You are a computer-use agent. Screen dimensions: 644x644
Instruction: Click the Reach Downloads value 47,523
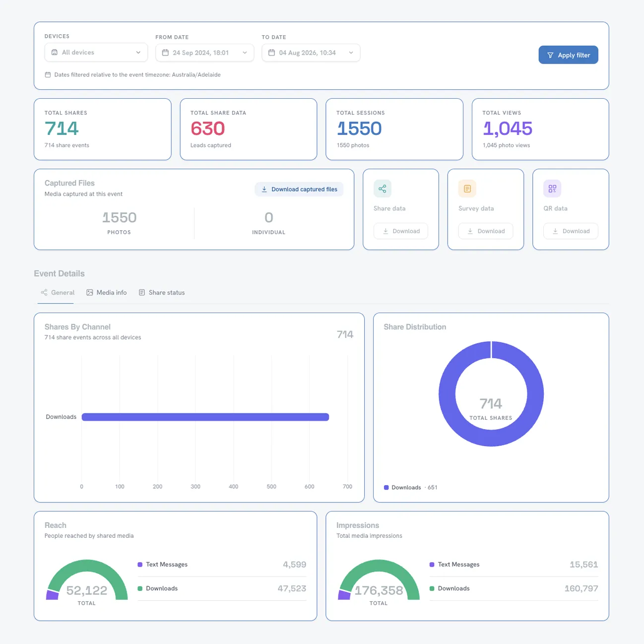(292, 588)
